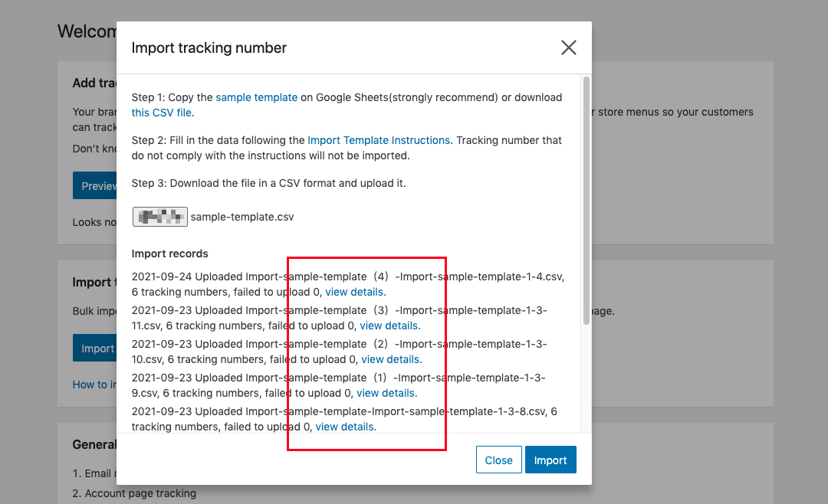View details for the template-1-3-10.csv import

click(x=391, y=359)
